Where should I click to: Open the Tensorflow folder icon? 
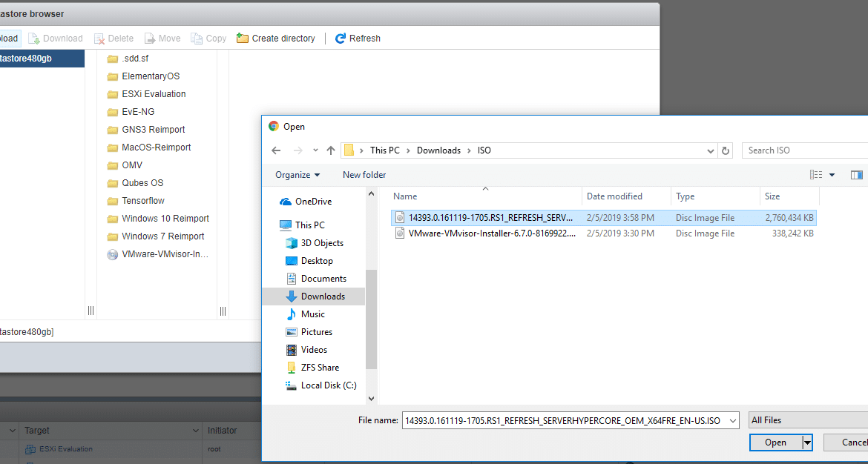click(112, 201)
